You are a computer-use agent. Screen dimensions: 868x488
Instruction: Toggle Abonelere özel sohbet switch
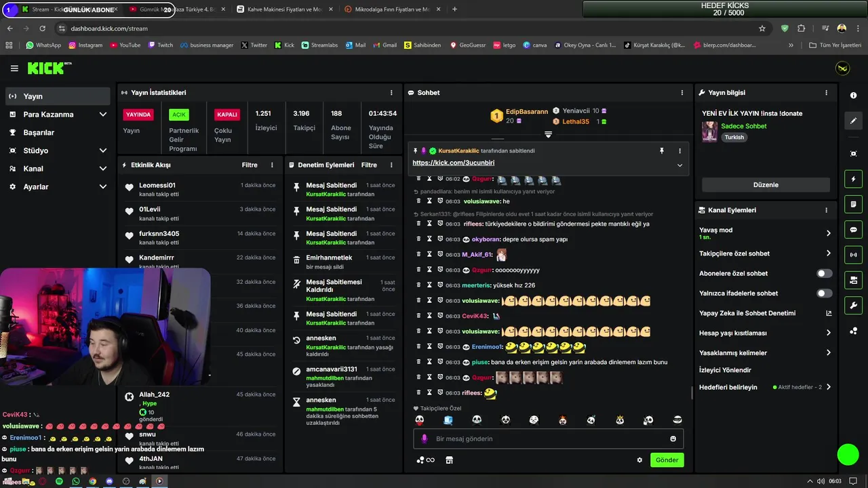(824, 274)
